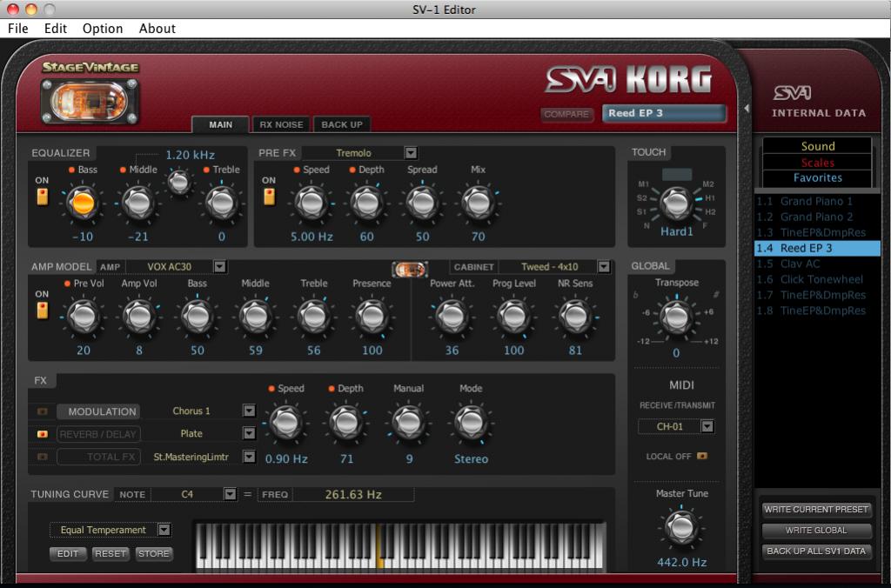The image size is (891, 588).
Task: Open the About menu
Action: click(x=157, y=29)
